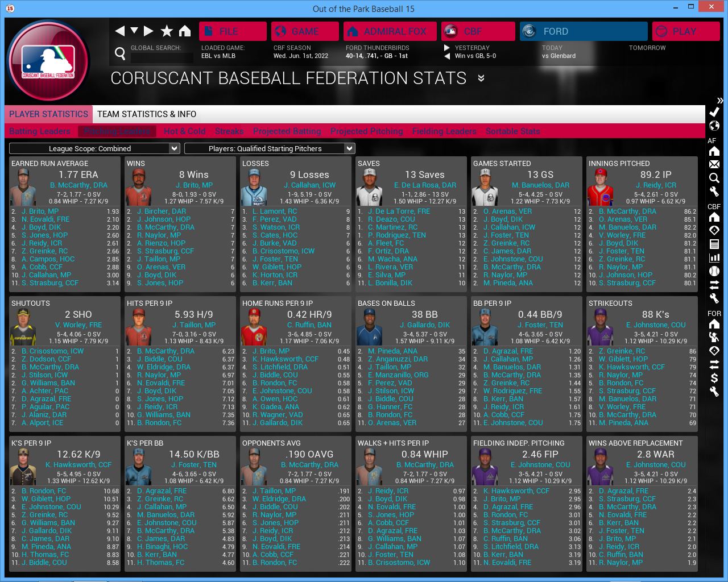This screenshot has height=582, width=728.
Task: Click the Coruscant Baseball Federation logo
Action: pyautogui.click(x=49, y=61)
